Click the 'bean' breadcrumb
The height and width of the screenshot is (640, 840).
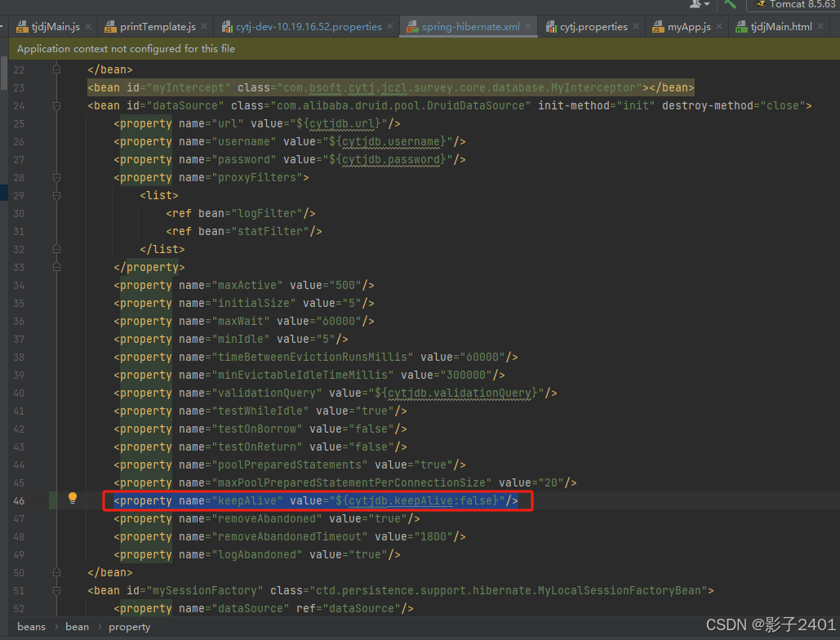coord(77,627)
